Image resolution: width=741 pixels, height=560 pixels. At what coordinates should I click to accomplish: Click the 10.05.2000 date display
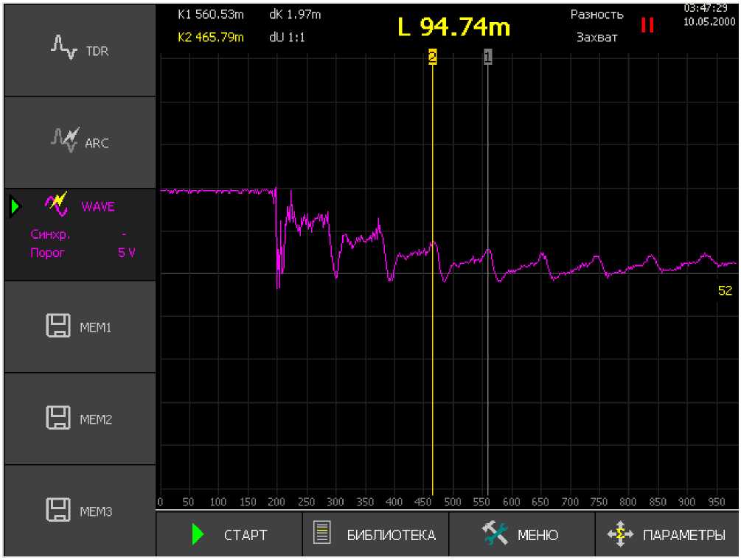point(709,21)
